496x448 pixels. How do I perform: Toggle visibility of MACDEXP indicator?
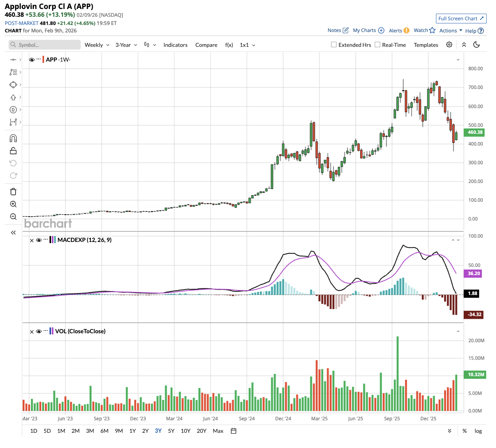(39, 240)
